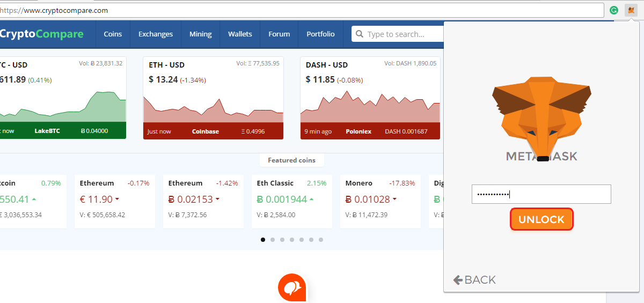Click the Vol: Ξ 77,535.95 text
Image resolution: width=644 pixels, height=303 pixels.
pos(258,63)
